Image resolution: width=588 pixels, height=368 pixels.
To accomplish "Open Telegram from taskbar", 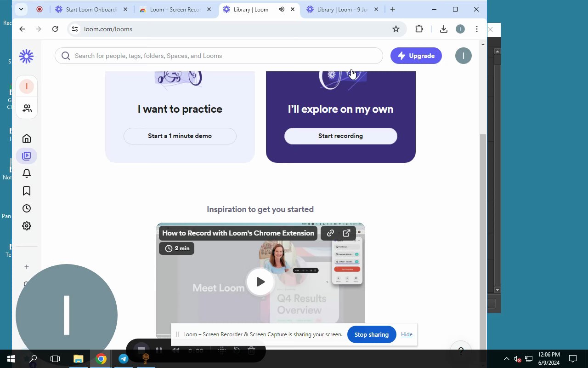I will tap(124, 359).
